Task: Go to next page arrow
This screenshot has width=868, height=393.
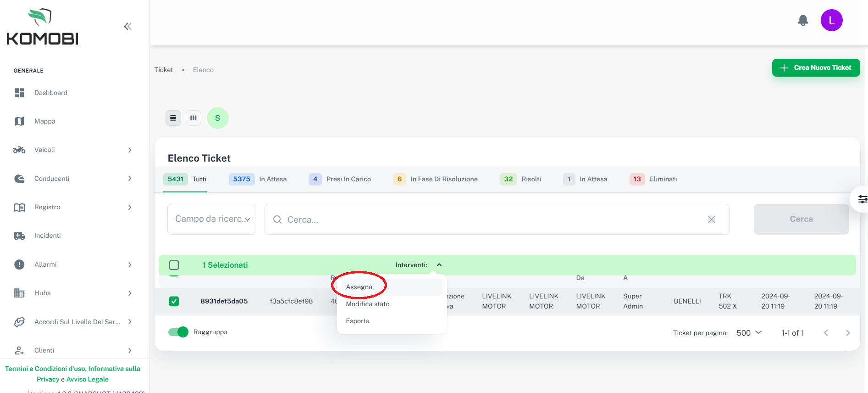Action: [847, 333]
